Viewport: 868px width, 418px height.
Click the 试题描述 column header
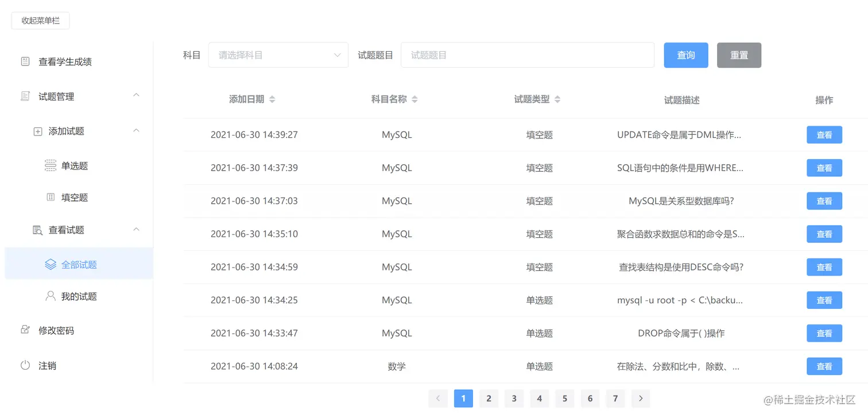click(x=681, y=100)
